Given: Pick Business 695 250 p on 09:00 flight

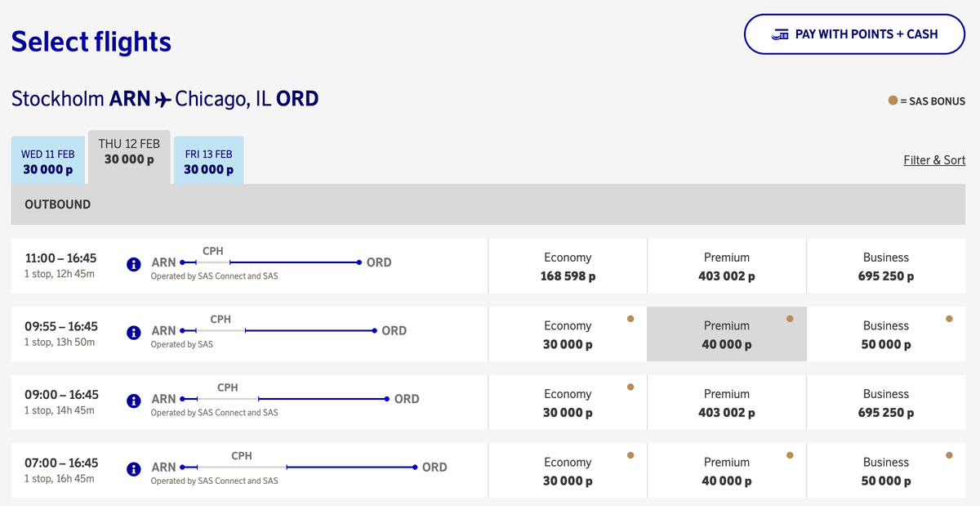Looking at the screenshot, I should pyautogui.click(x=886, y=403).
